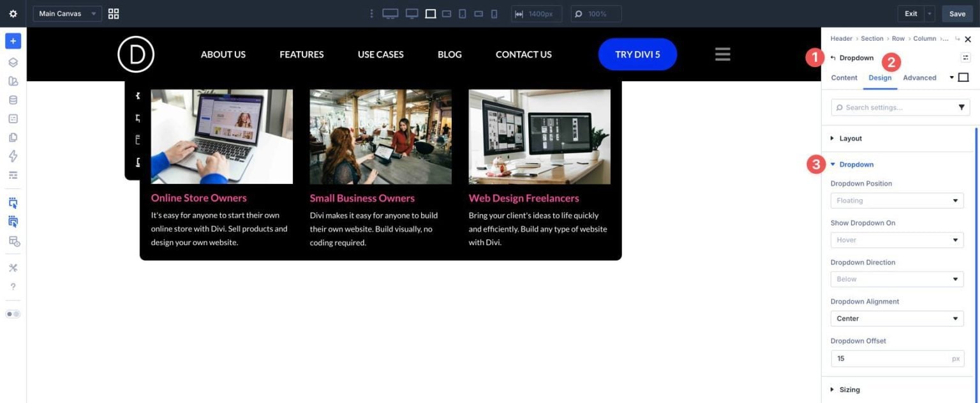Click the TRY DIVI 5 button
The height and width of the screenshot is (403, 980).
637,54
